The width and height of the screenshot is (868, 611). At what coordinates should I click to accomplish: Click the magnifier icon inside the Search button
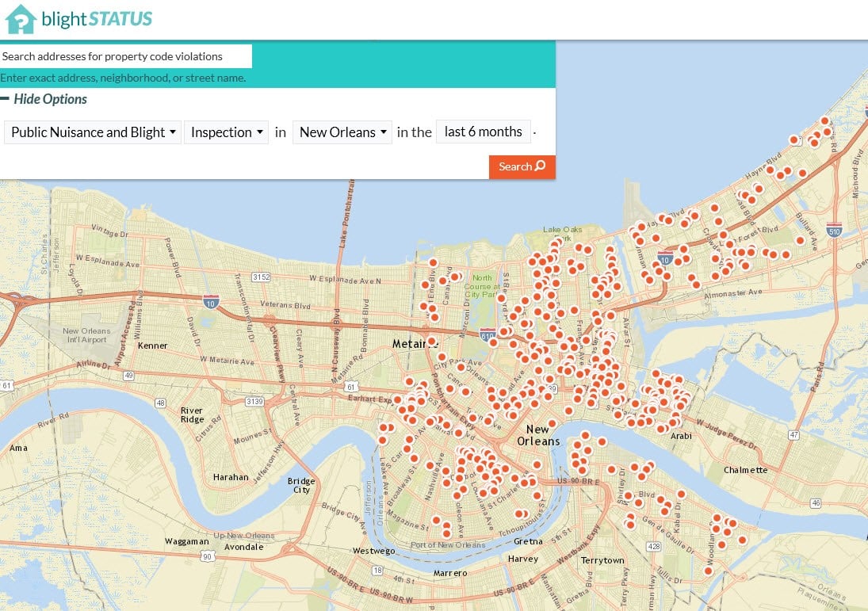[538, 166]
